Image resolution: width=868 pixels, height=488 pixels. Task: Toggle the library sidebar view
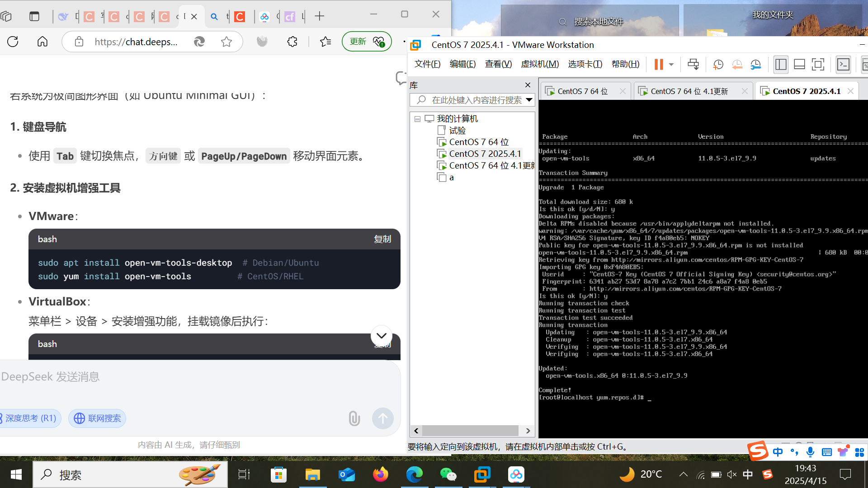(x=781, y=64)
